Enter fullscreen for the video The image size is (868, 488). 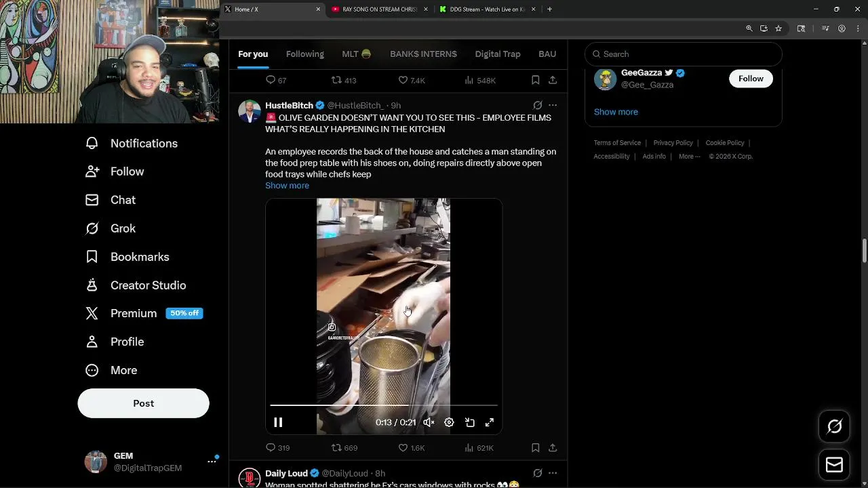coord(490,422)
